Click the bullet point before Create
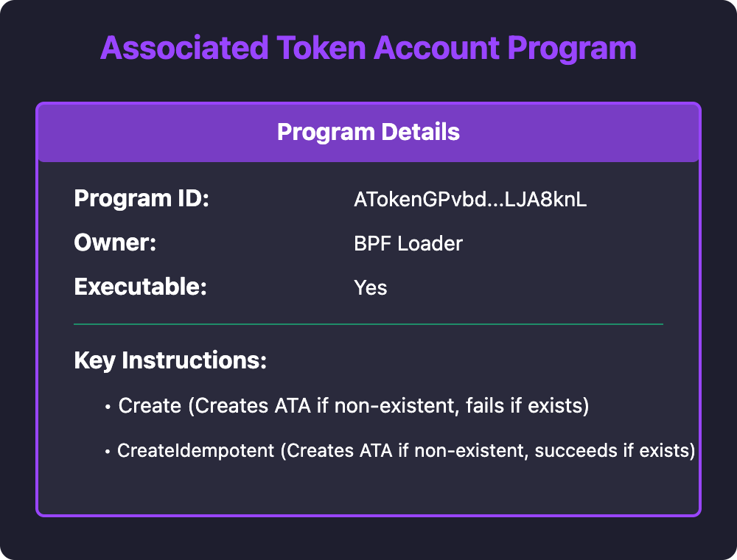The width and height of the screenshot is (737, 560). pyautogui.click(x=108, y=407)
